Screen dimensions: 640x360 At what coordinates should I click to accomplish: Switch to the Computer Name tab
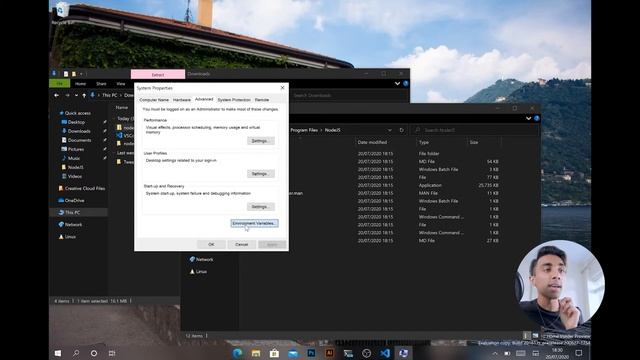[154, 100]
